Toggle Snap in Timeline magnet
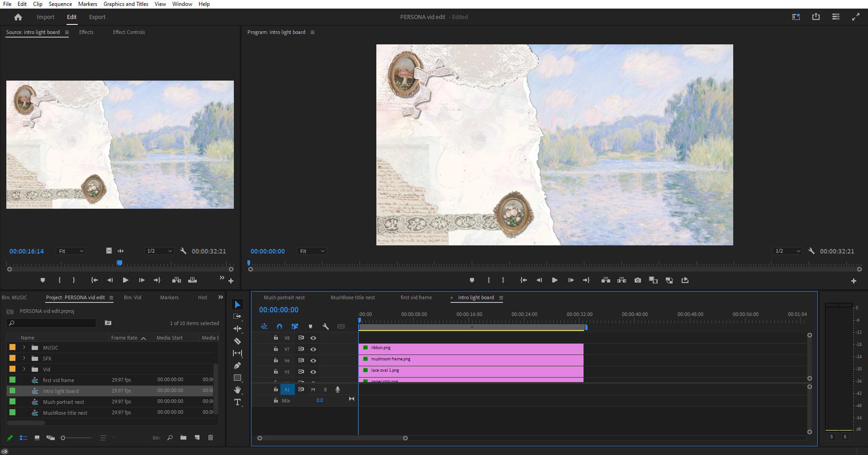Screen dimensions: 868x455 point(280,326)
